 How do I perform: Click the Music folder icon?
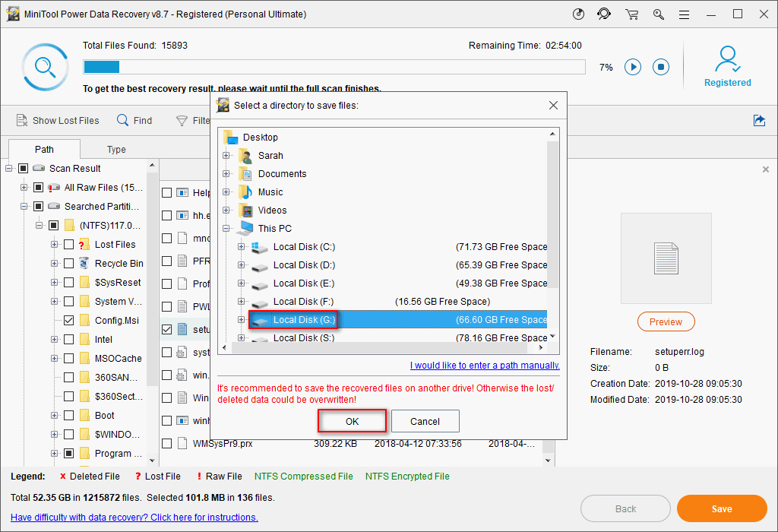click(x=245, y=192)
